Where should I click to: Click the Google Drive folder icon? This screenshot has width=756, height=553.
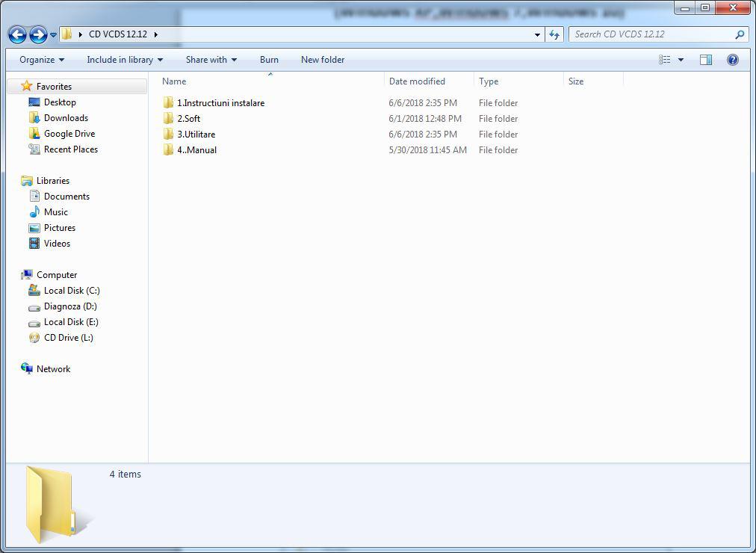34,134
